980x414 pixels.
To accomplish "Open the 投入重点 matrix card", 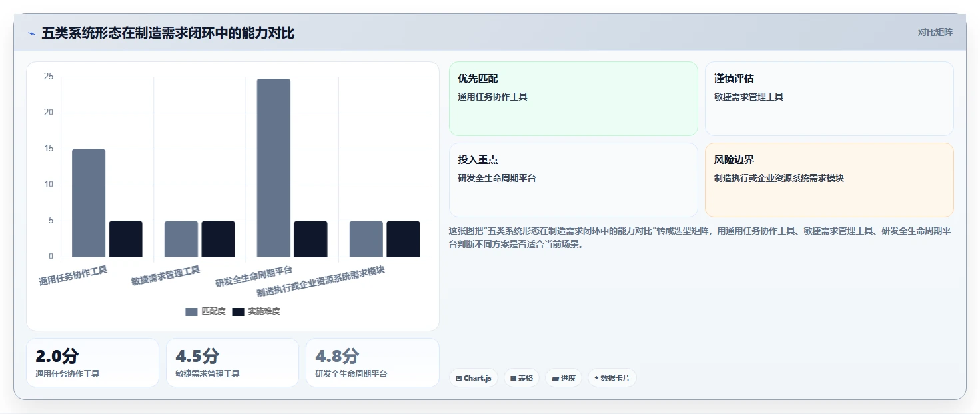I will [574, 180].
